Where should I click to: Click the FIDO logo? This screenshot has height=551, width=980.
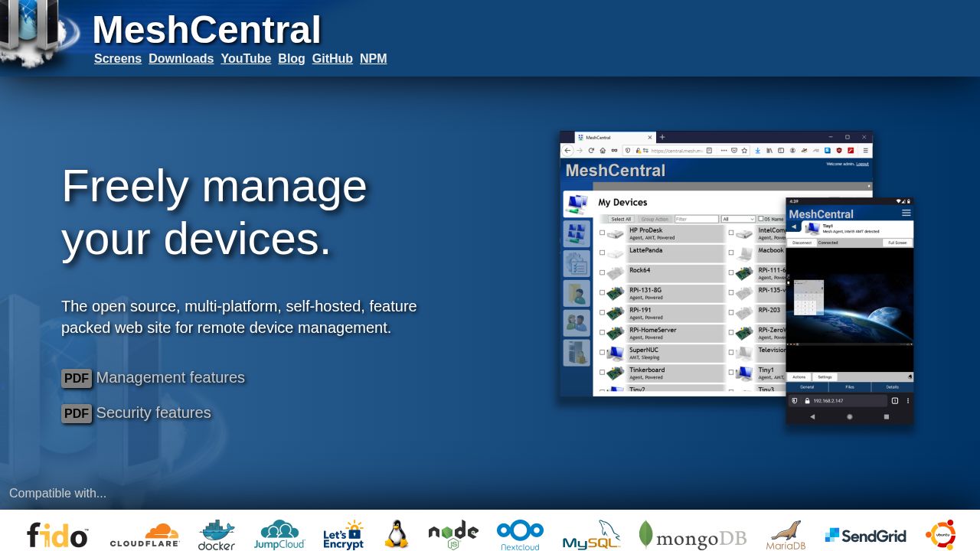tap(57, 534)
